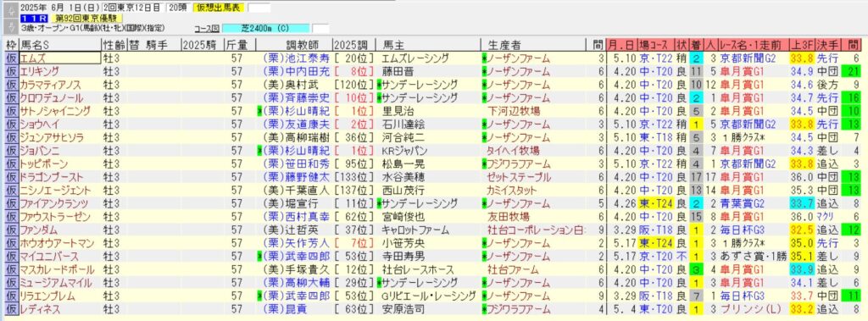868x321 pixels.
Task: Click the empty box beside 仮想出馬表
Action: (x=259, y=8)
